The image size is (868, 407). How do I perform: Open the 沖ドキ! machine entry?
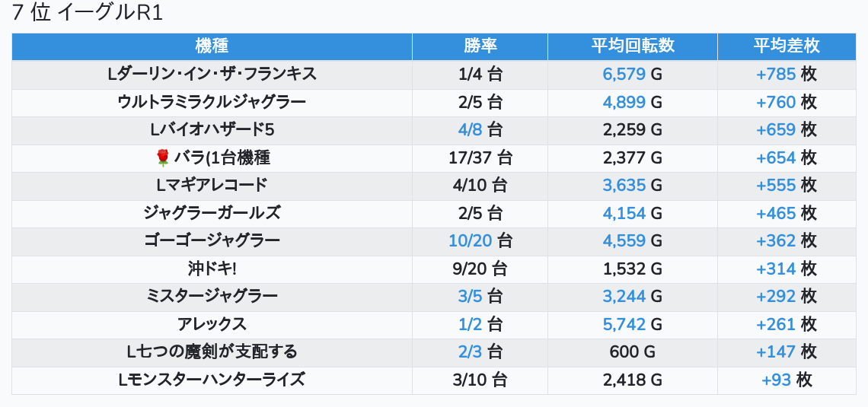pos(212,269)
